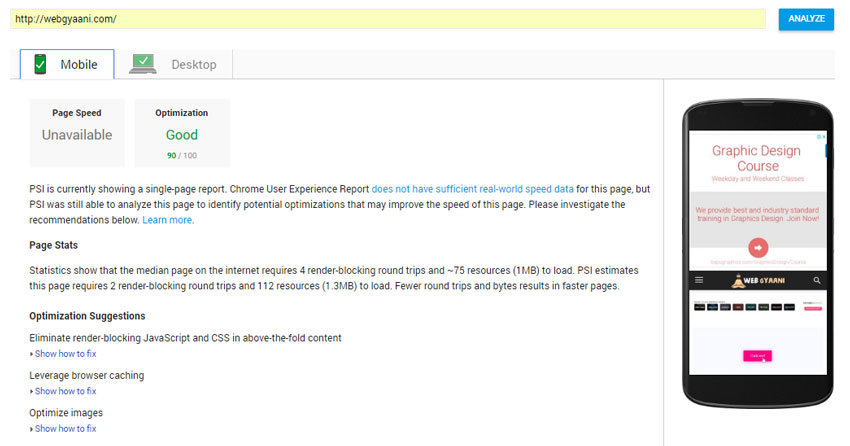Image resolution: width=850 pixels, height=446 pixels.
Task: Click the Optimization Good score card
Action: point(182,132)
